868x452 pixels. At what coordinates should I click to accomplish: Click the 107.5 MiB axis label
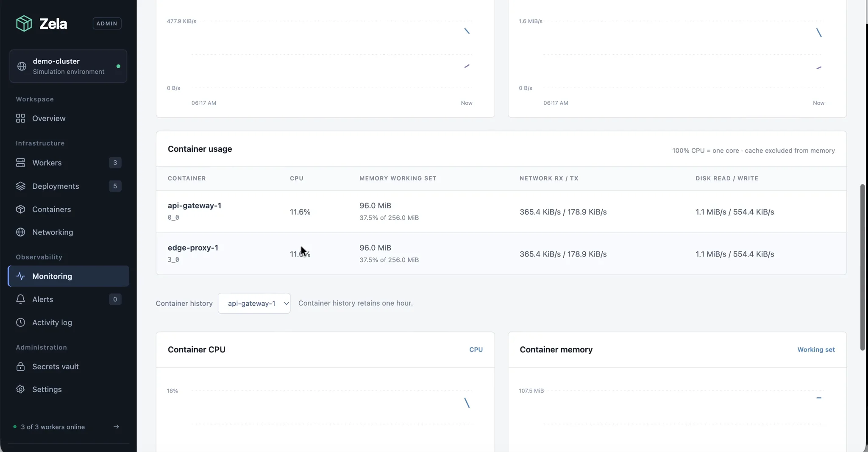pyautogui.click(x=531, y=391)
